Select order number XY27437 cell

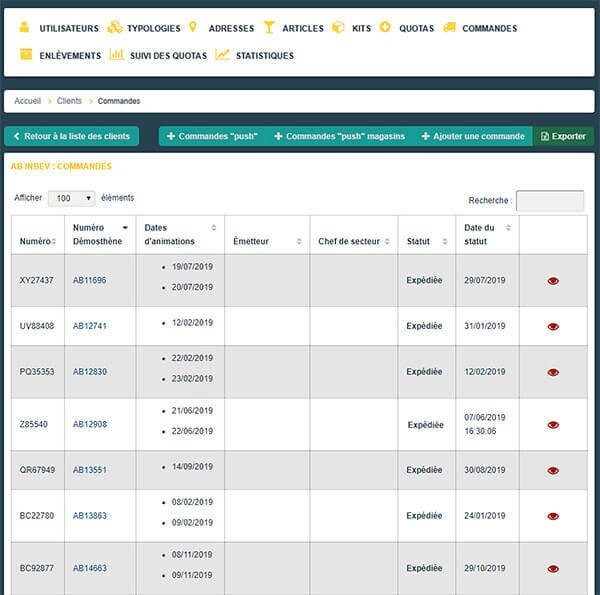[36, 280]
